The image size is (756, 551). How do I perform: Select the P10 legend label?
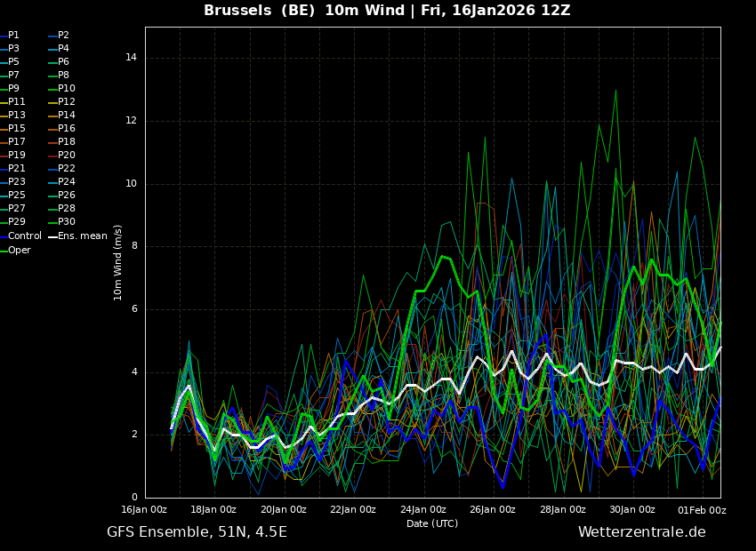(62, 89)
